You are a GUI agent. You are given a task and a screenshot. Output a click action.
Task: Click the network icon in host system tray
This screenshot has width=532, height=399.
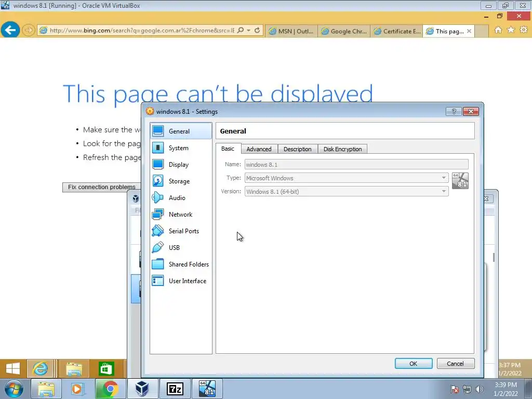467,389
